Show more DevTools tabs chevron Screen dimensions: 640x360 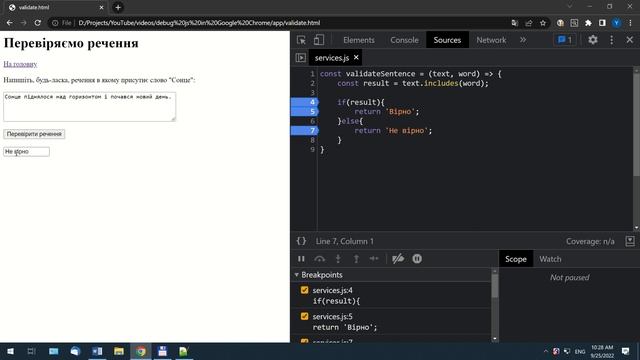[x=523, y=40]
